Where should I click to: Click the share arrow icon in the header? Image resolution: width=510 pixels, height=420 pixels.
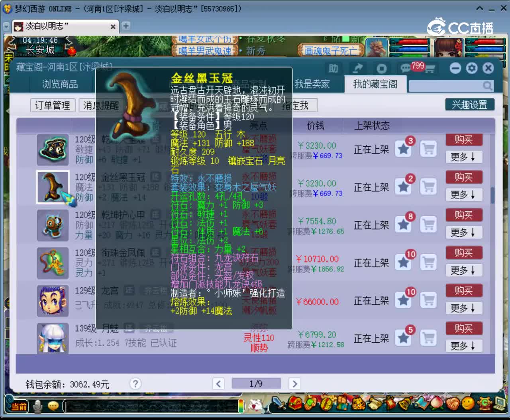tap(358, 68)
